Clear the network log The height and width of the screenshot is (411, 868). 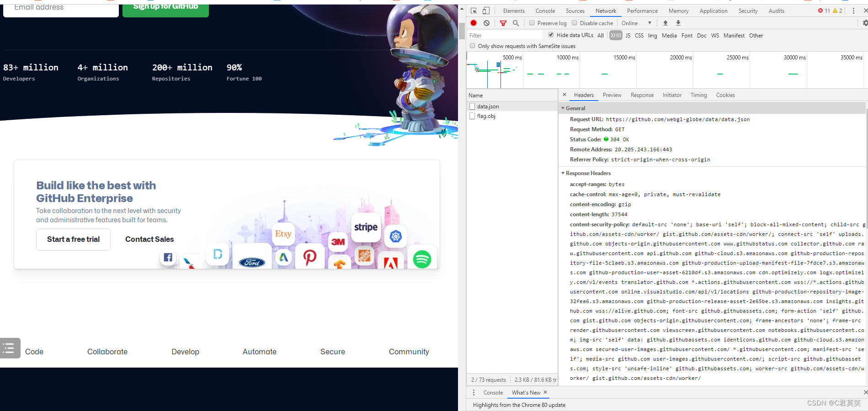487,23
